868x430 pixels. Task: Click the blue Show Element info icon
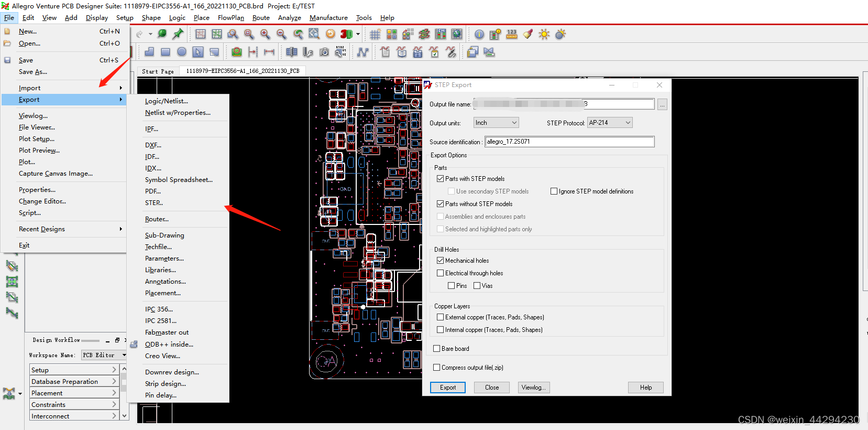pos(479,35)
